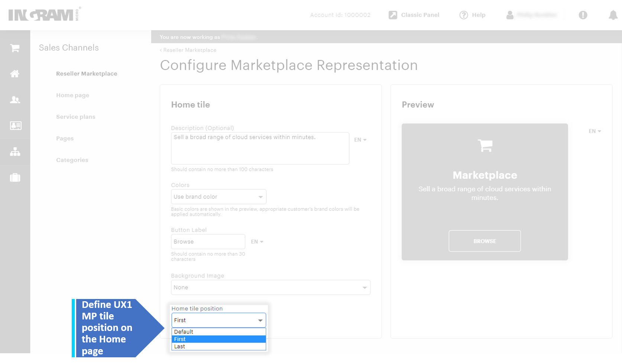Open the alert exclamation icon
The image size is (622, 364).
583,15
